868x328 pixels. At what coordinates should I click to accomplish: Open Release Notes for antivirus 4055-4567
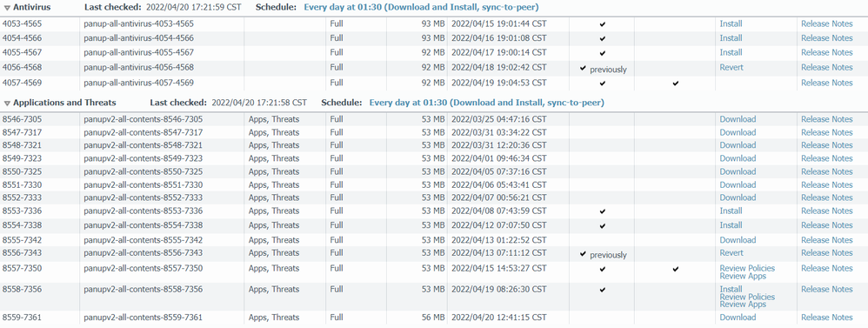(x=826, y=52)
